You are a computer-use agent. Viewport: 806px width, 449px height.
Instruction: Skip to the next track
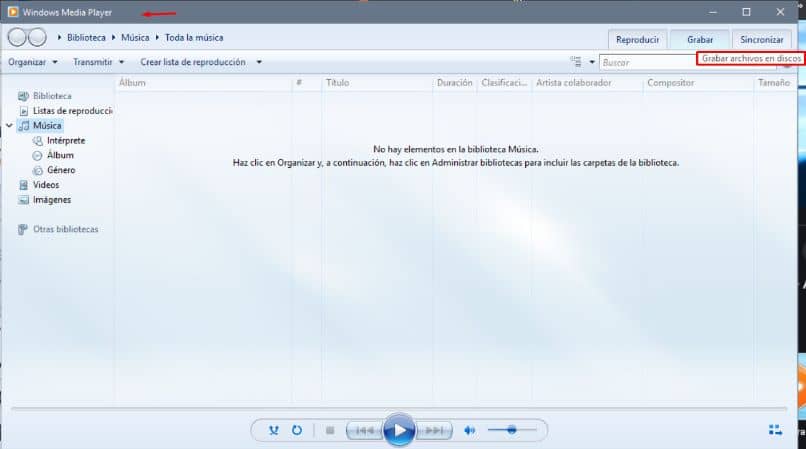[434, 430]
